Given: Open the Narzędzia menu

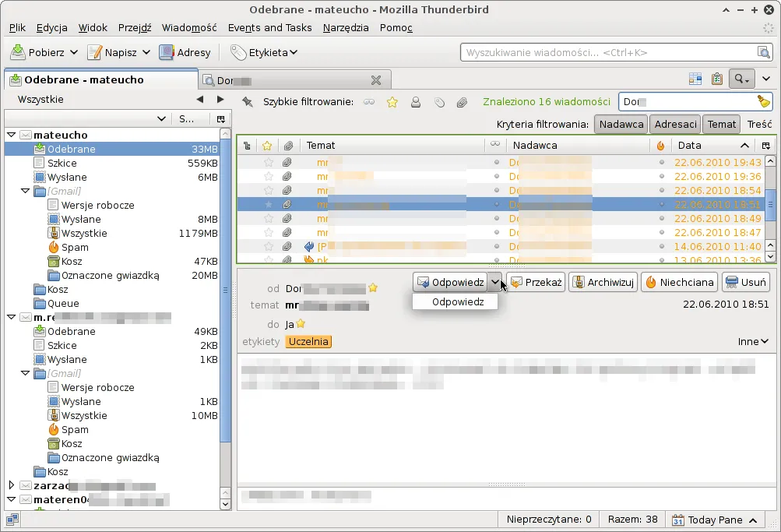Looking at the screenshot, I should (346, 28).
